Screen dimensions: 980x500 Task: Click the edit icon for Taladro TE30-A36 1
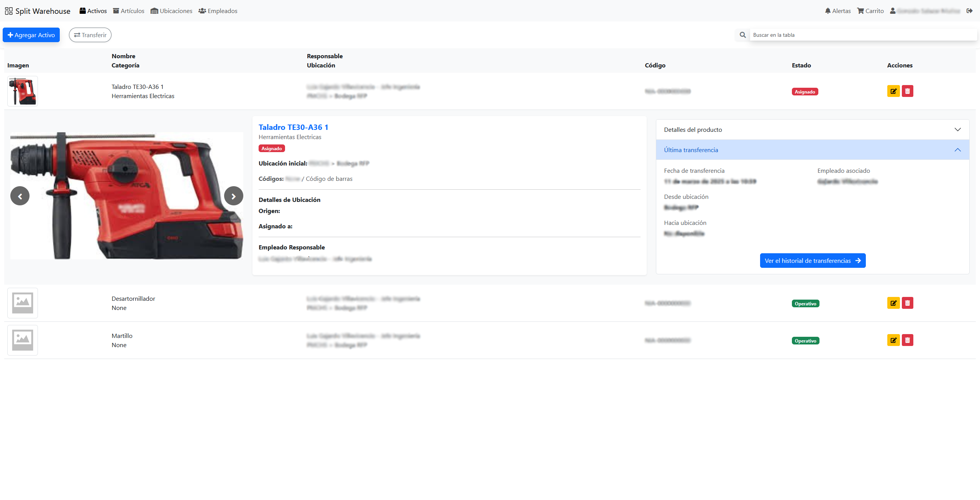click(x=893, y=91)
